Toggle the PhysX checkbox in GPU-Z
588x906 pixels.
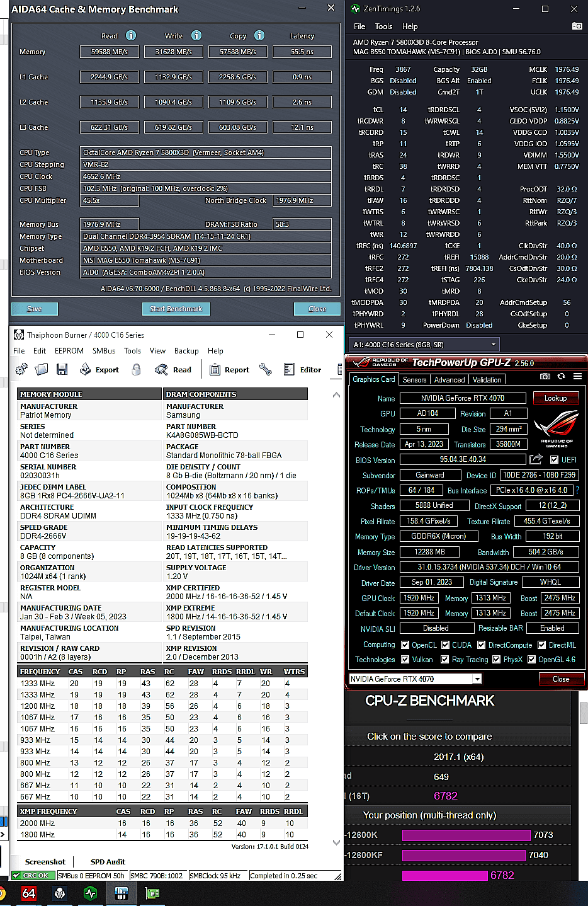point(496,659)
